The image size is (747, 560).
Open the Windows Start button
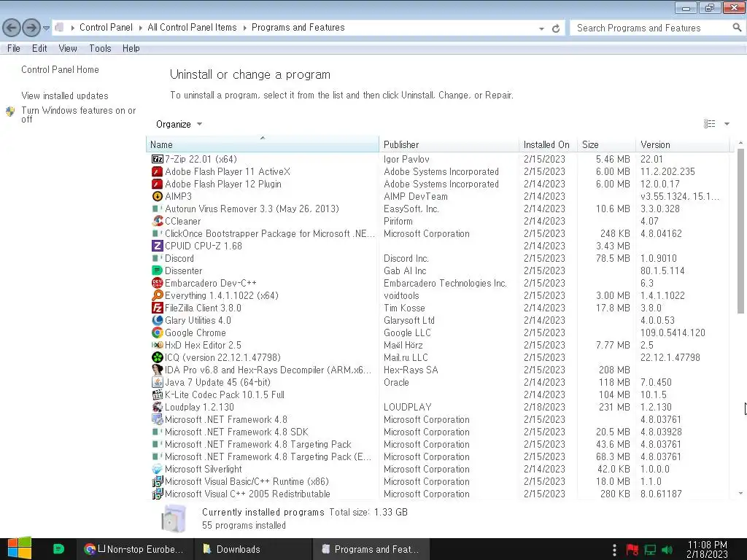coord(20,548)
